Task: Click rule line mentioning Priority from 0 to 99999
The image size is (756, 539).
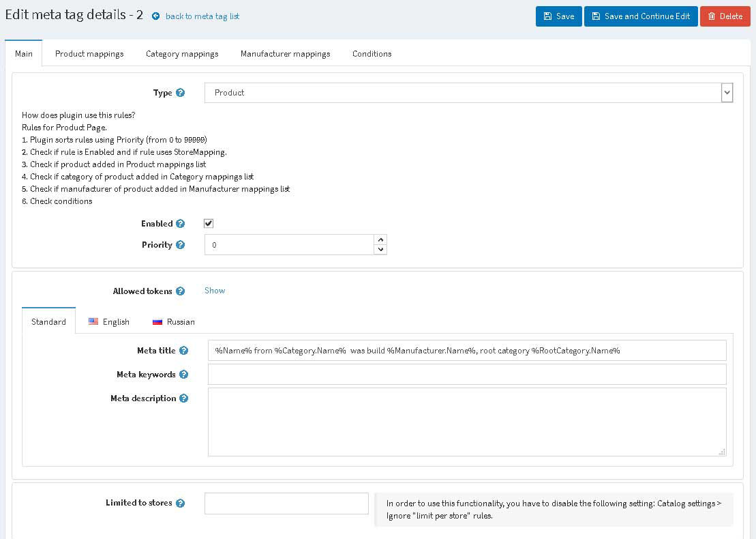Action: (x=115, y=140)
